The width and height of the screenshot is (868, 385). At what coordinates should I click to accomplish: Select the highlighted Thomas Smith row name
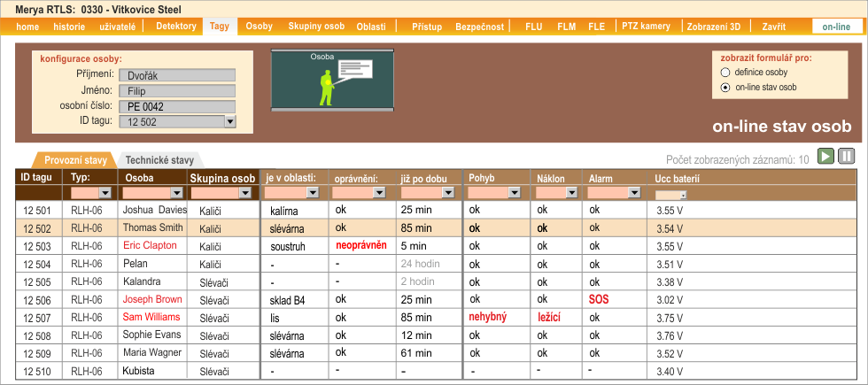pyautogui.click(x=152, y=227)
